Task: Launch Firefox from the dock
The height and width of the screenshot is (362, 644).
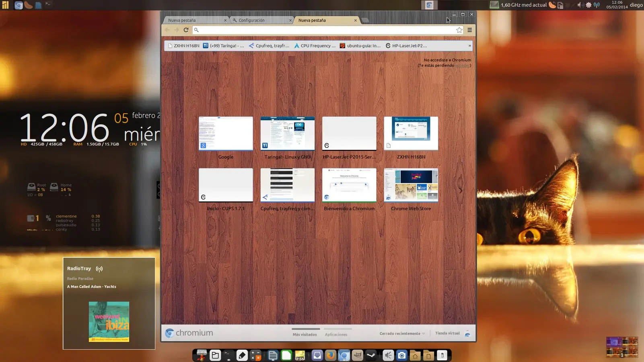Action: (330, 355)
